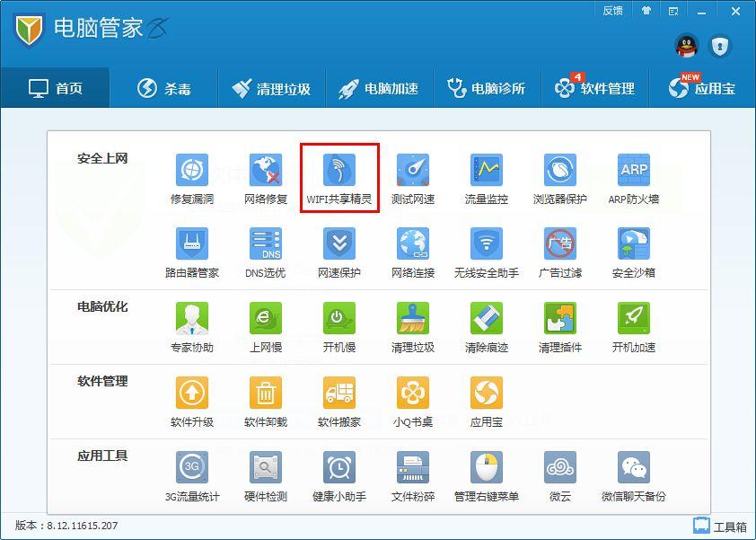Click the 电脑管家 logo
This screenshot has width=756, height=540.
click(29, 29)
